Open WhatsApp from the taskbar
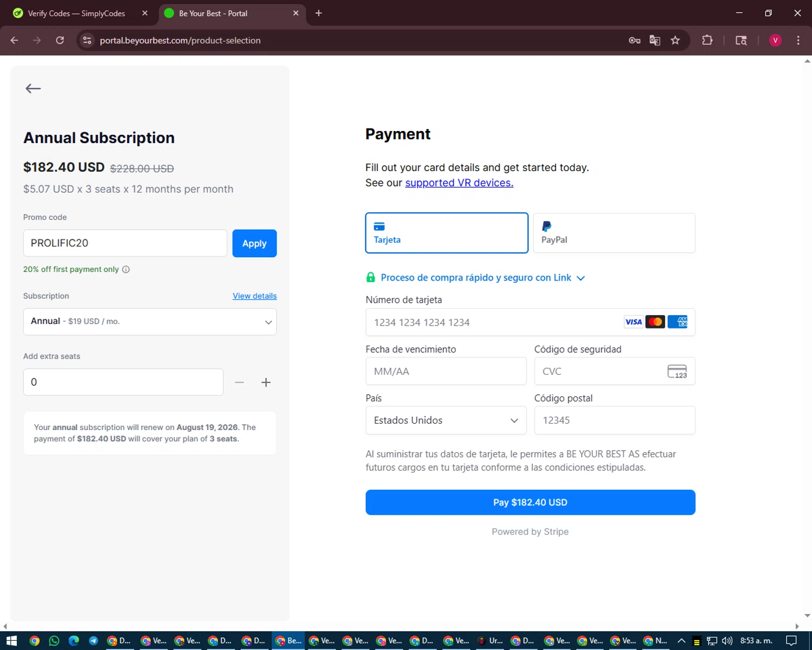812x650 pixels. click(54, 641)
